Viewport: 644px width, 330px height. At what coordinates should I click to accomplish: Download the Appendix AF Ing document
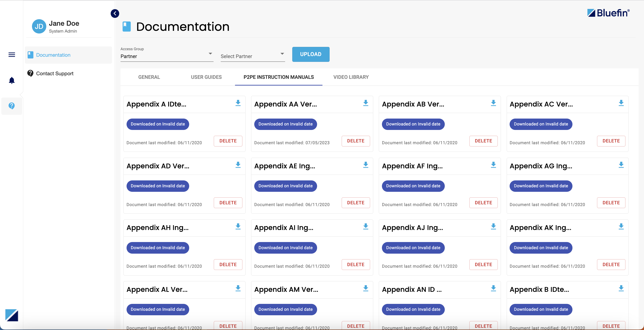[x=493, y=165]
